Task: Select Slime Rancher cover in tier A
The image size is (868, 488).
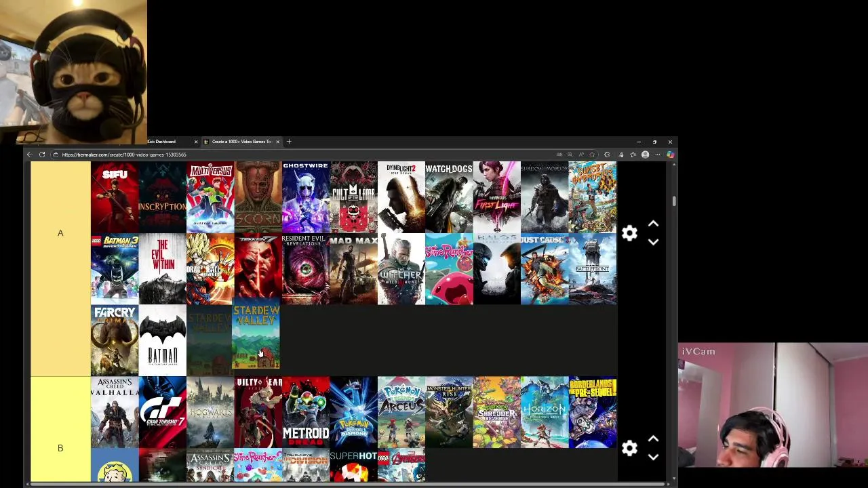Action: pos(449,269)
